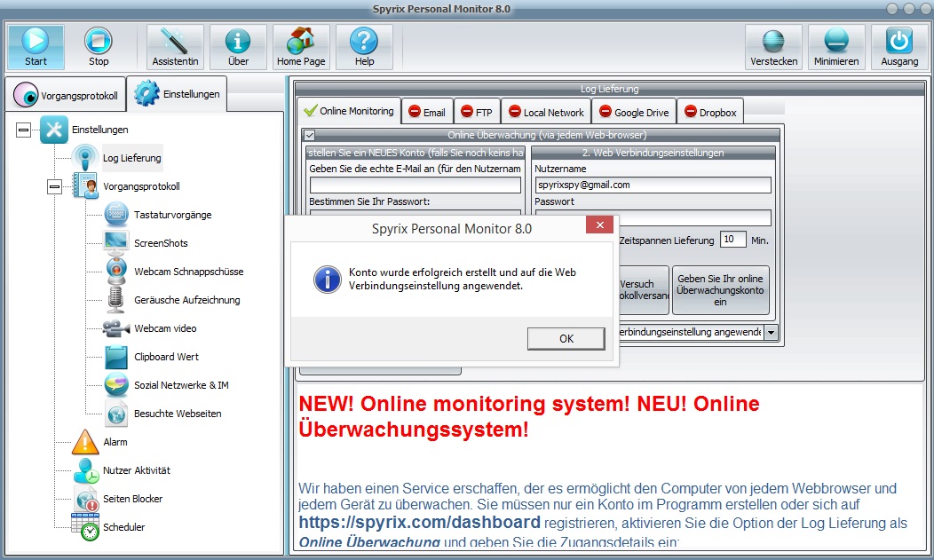The height and width of the screenshot is (560, 934).
Task: Select the Scheduler tree item
Action: coord(124,526)
